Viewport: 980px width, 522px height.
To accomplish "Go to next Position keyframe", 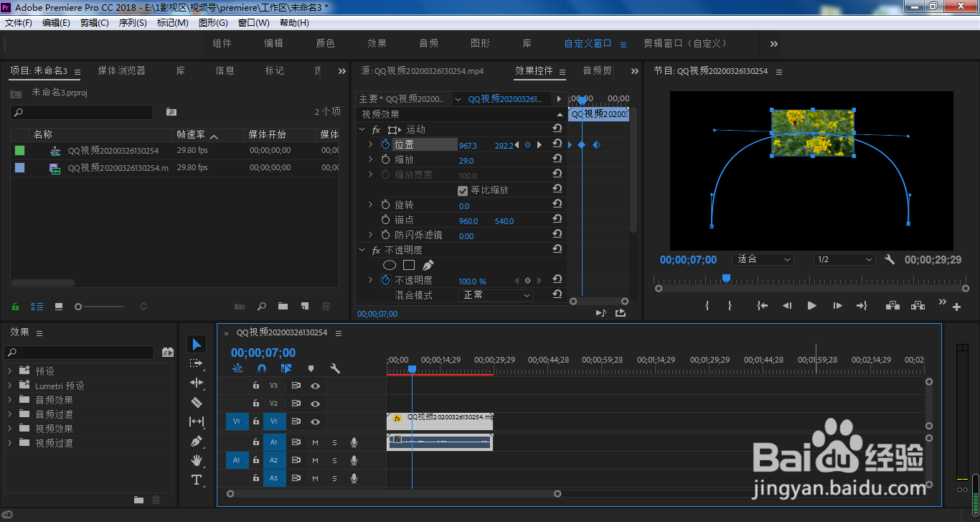I will pos(540,145).
